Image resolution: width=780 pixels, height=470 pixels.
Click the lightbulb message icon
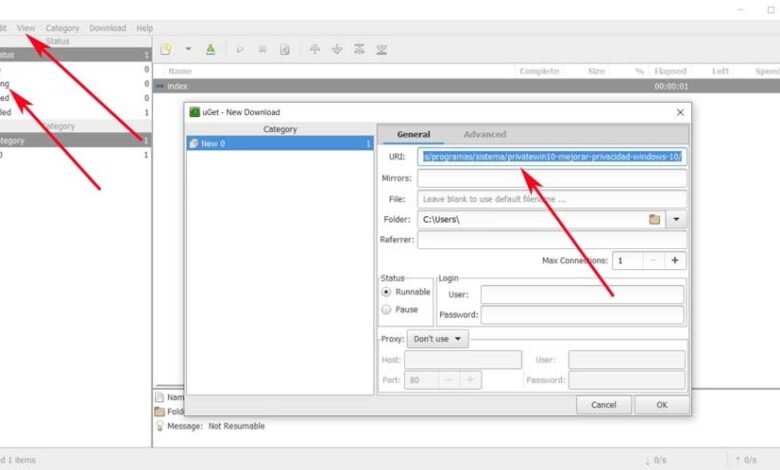point(160,426)
